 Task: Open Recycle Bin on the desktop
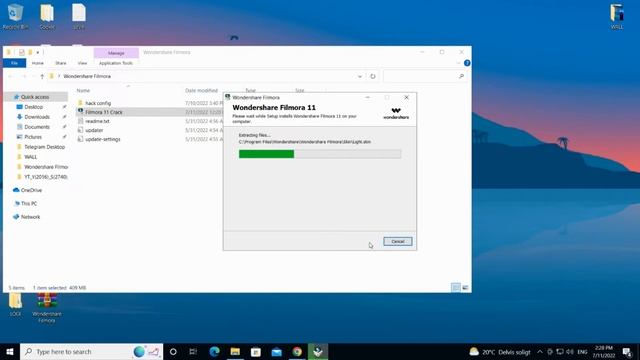(15, 17)
